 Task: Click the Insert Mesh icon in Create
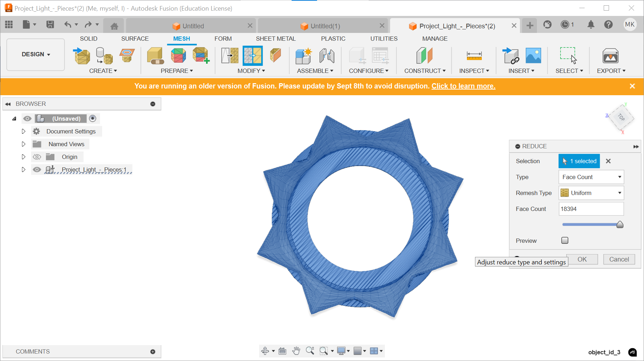click(x=82, y=56)
